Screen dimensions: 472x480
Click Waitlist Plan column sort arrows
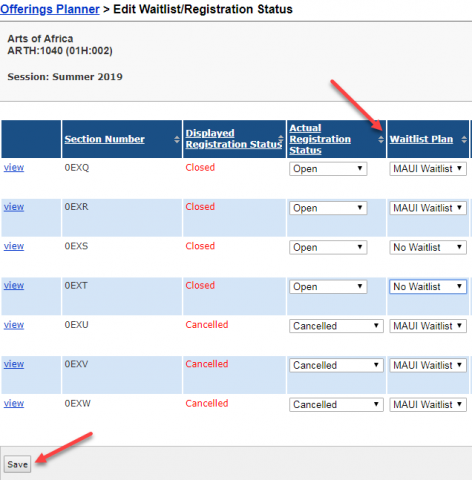[464, 139]
